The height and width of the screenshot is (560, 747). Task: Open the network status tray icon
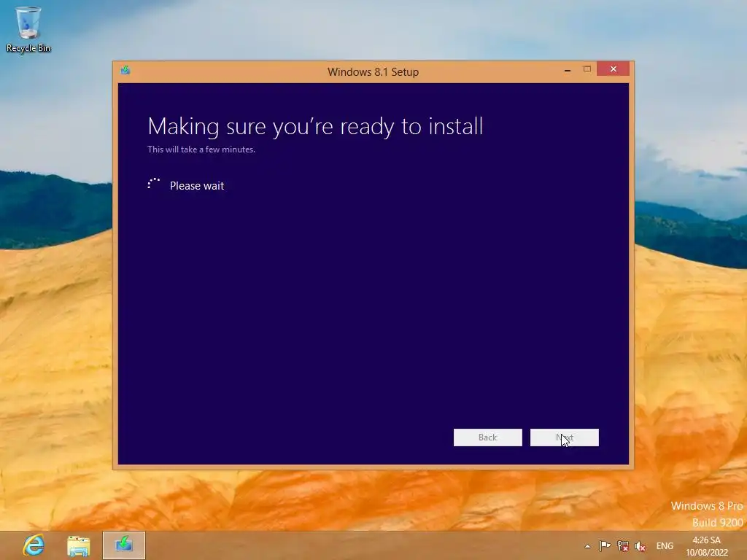(622, 545)
